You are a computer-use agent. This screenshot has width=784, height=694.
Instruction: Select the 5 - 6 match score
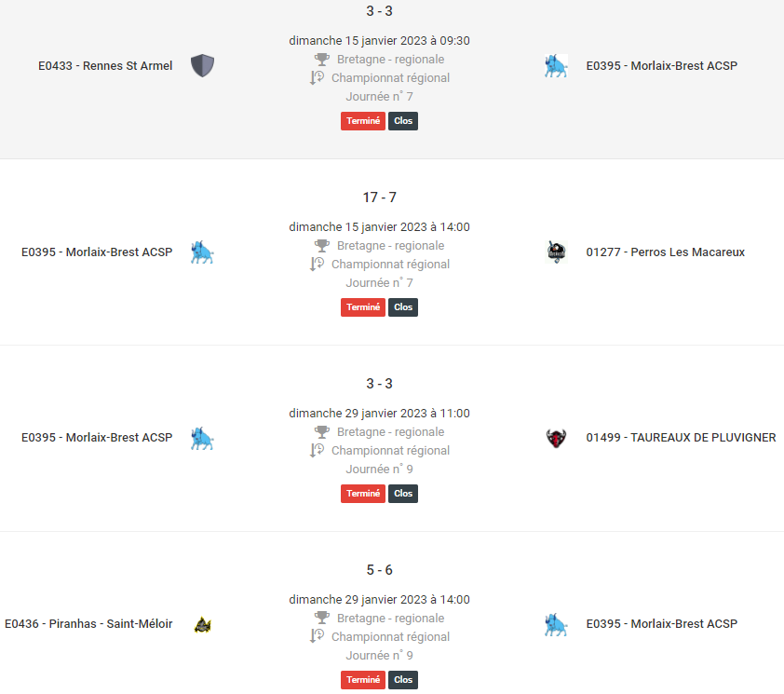pyautogui.click(x=380, y=570)
